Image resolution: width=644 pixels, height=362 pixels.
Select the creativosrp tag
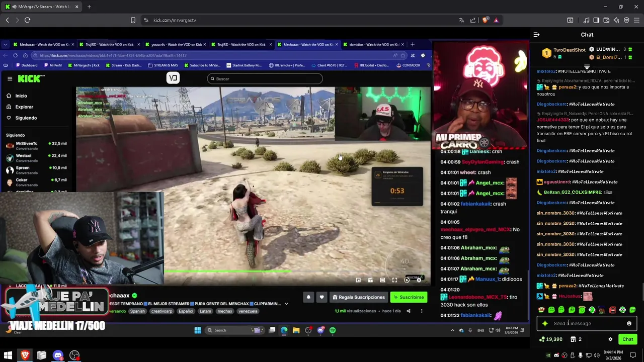point(162,312)
